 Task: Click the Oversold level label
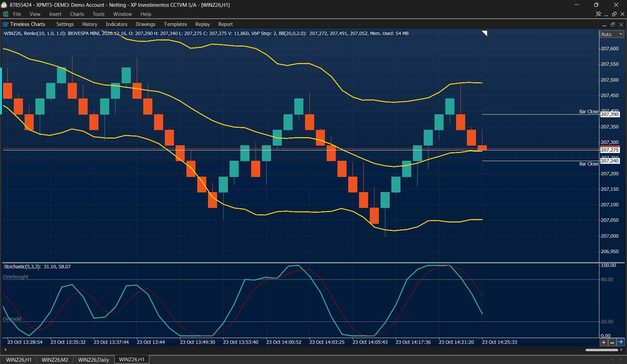point(12,319)
